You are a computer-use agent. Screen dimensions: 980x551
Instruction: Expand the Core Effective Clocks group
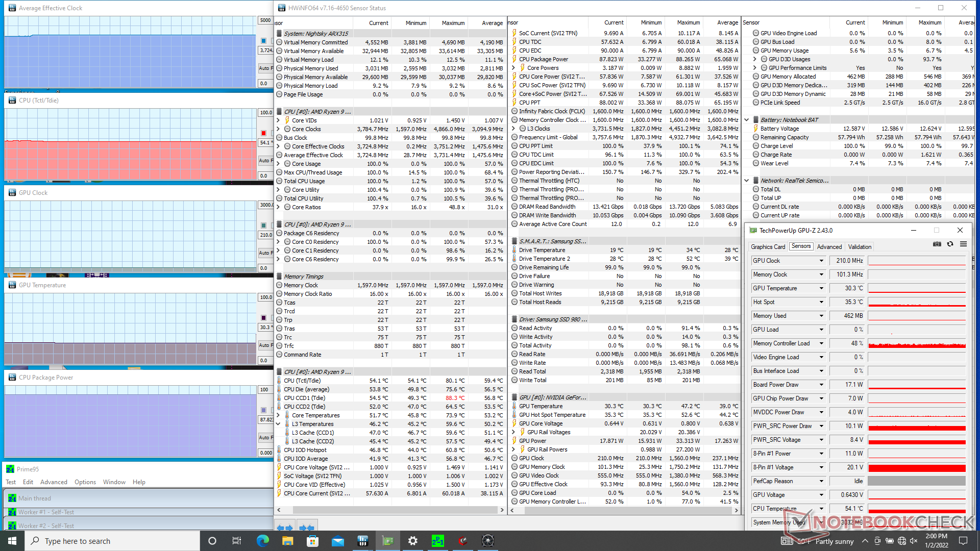(278, 146)
